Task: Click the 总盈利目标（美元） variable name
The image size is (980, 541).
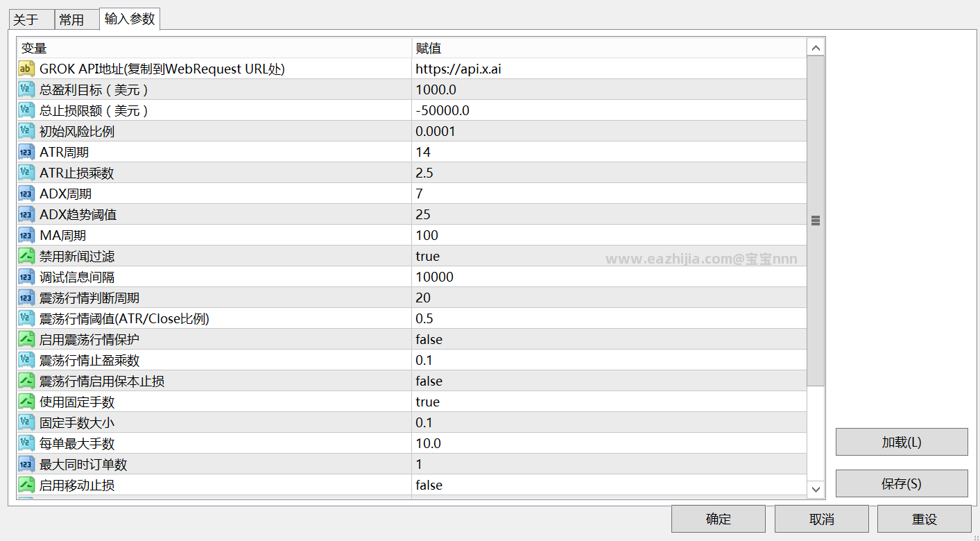Action: click(95, 89)
